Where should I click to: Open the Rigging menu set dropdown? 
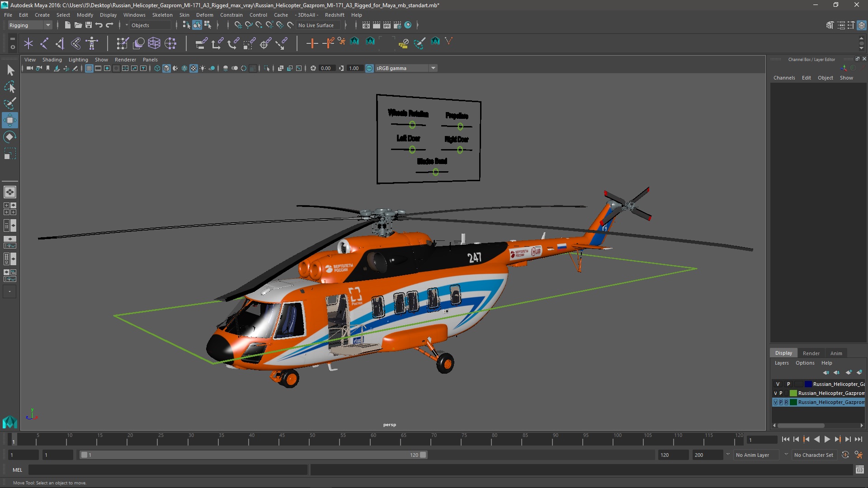(x=30, y=25)
